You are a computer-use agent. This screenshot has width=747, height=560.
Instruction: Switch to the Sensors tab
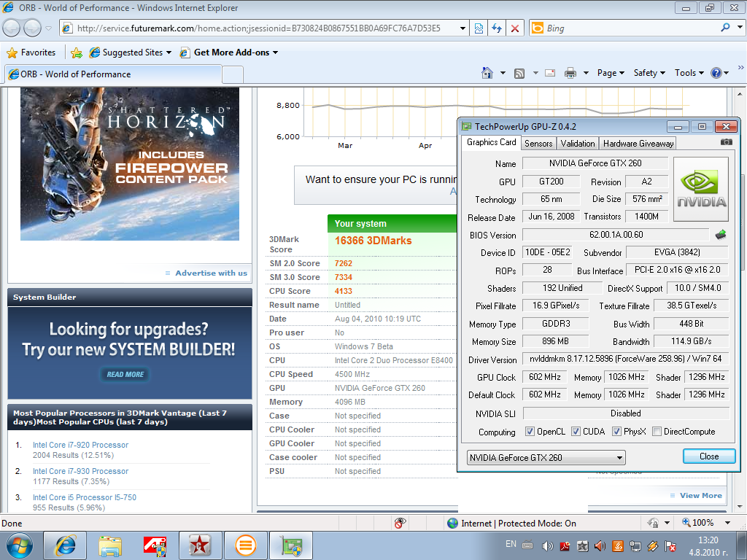(x=538, y=144)
